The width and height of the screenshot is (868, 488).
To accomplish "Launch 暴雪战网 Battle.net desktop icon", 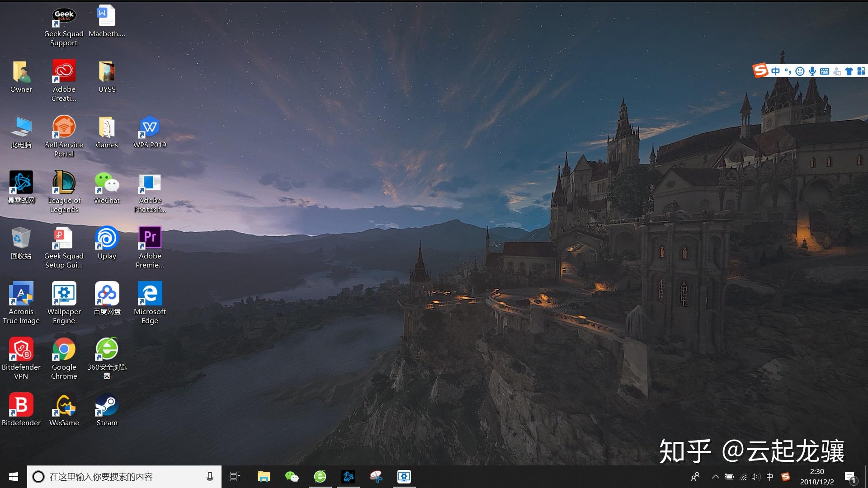I will pyautogui.click(x=21, y=188).
